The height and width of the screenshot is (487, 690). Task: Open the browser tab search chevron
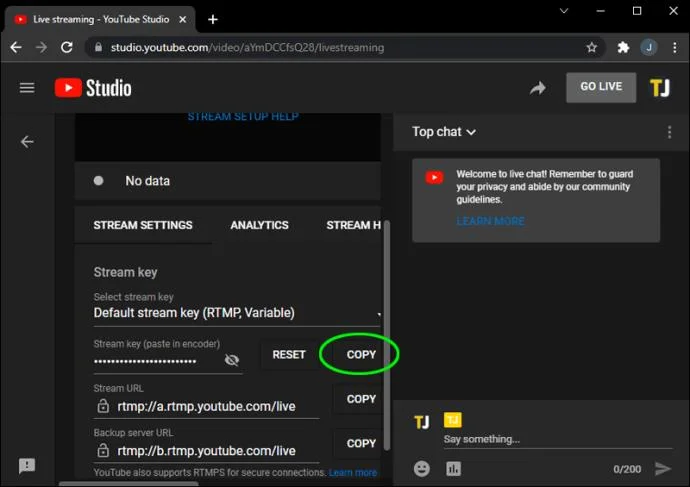(564, 11)
